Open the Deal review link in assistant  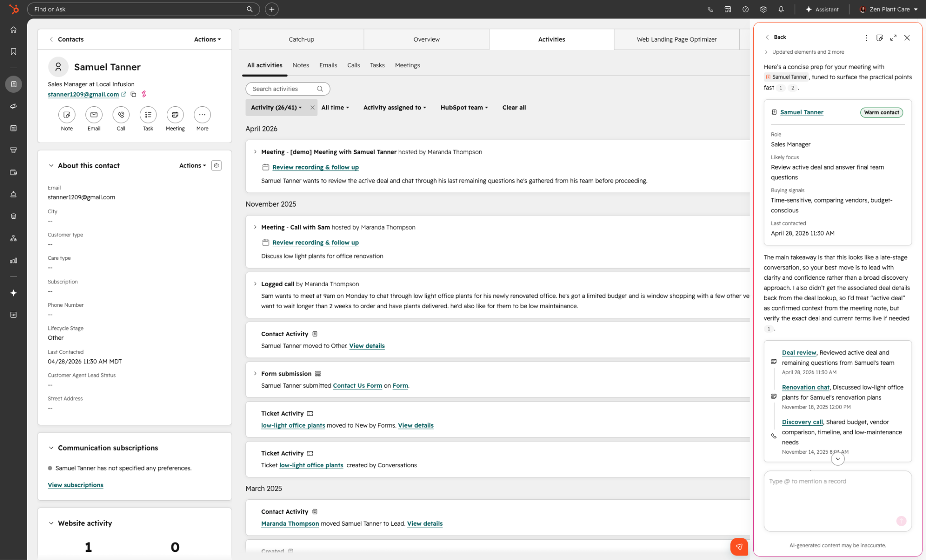[x=799, y=353]
